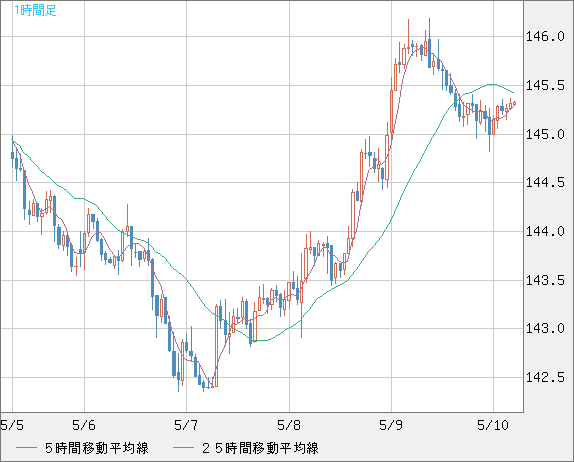
Task: Select the 5/6 date axis label
Action: 84,425
